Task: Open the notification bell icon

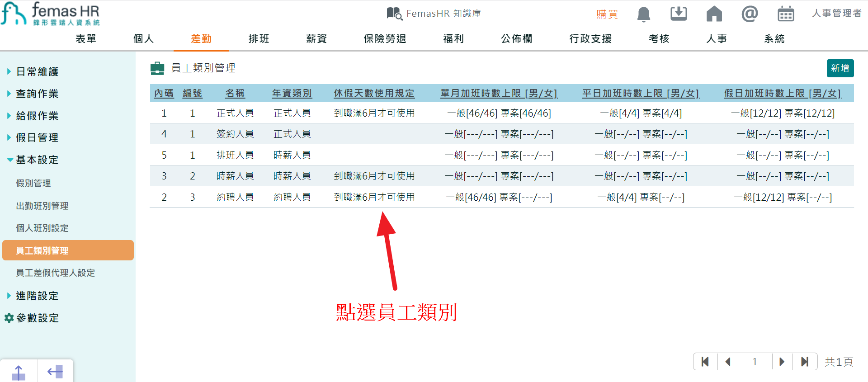Action: 643,14
